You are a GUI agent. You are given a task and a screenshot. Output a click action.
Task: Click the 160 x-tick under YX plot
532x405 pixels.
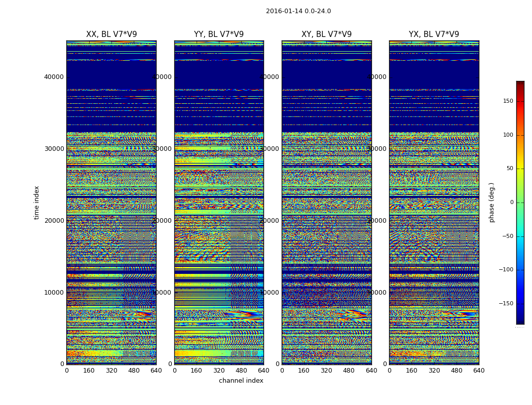tap(411, 371)
